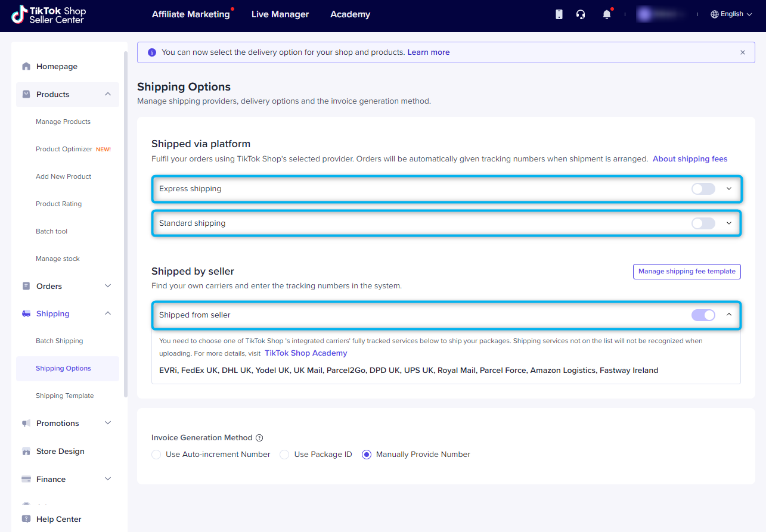This screenshot has height=532, width=766.
Task: Click the Store Design icon in sidebar
Action: 26,452
